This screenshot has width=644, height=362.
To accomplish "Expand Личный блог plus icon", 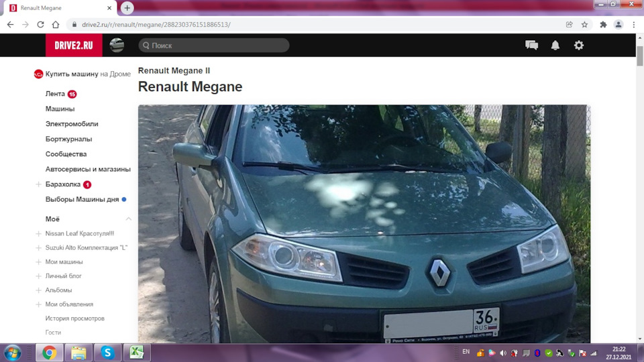I will tap(38, 276).
